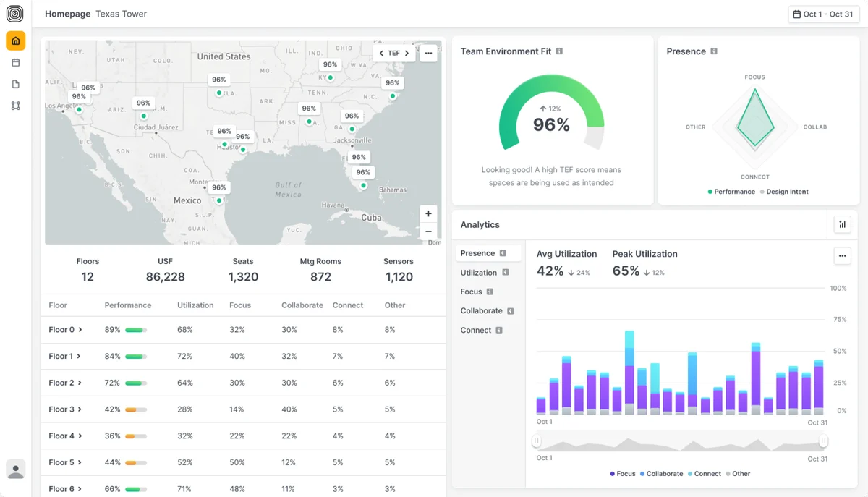Click the USF value 86,228

pos(165,277)
